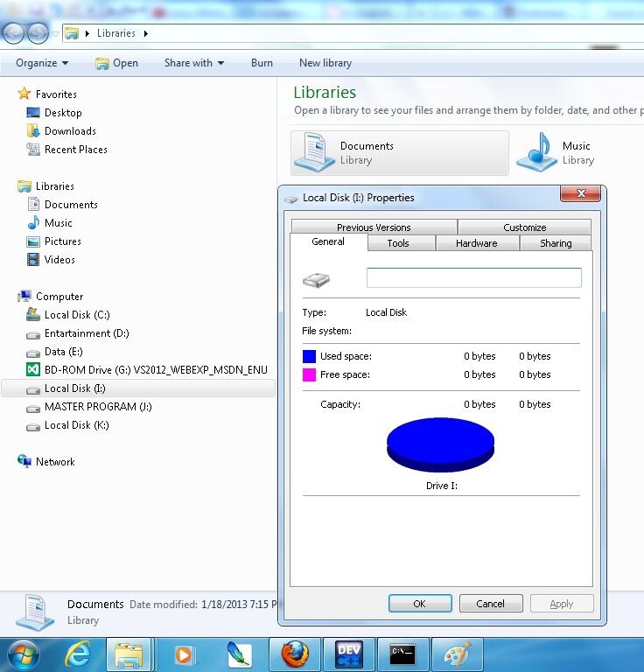Screen dimensions: 644x672
Task: Open the Command Prompt taskbar icon
Action: [402, 654]
